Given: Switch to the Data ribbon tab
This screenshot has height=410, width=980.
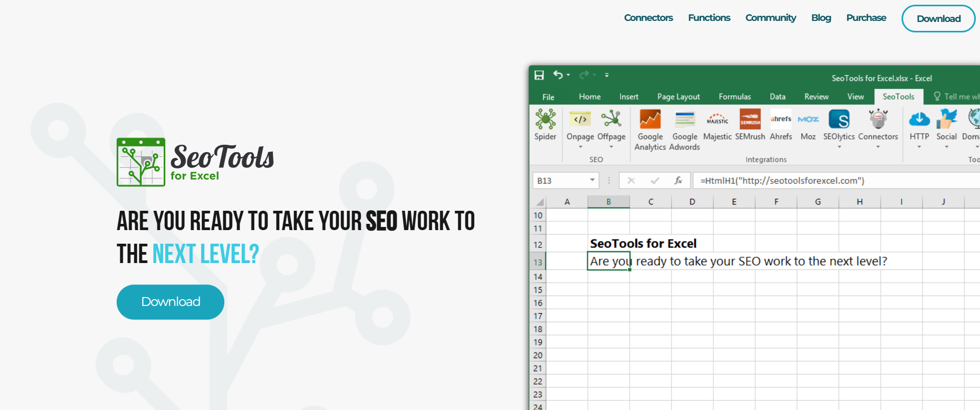Looking at the screenshot, I should (x=778, y=97).
